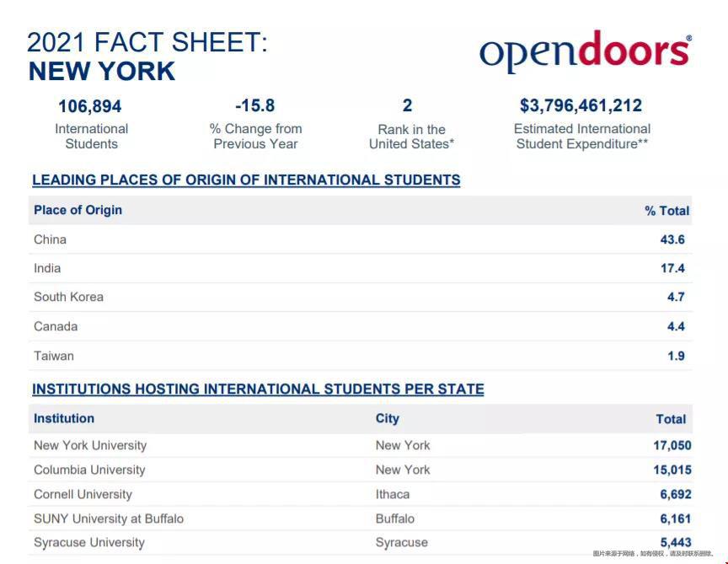Select the city cell in the New York University row

[403, 445]
